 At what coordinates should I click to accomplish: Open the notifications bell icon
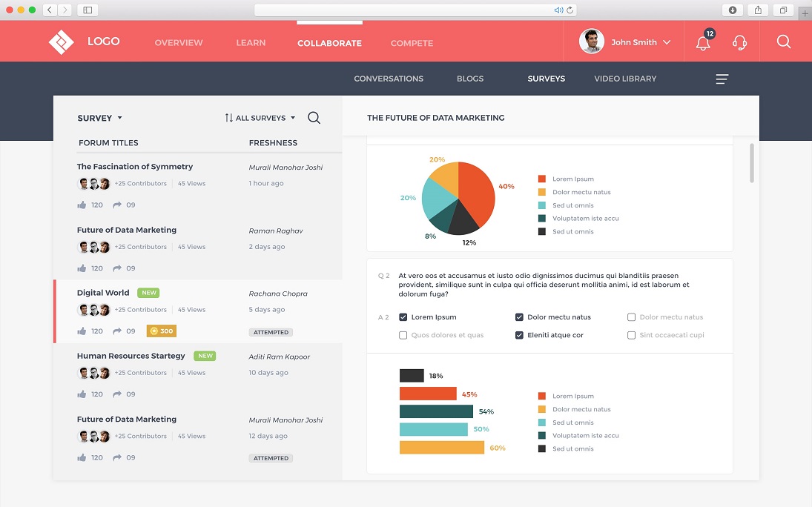(703, 44)
